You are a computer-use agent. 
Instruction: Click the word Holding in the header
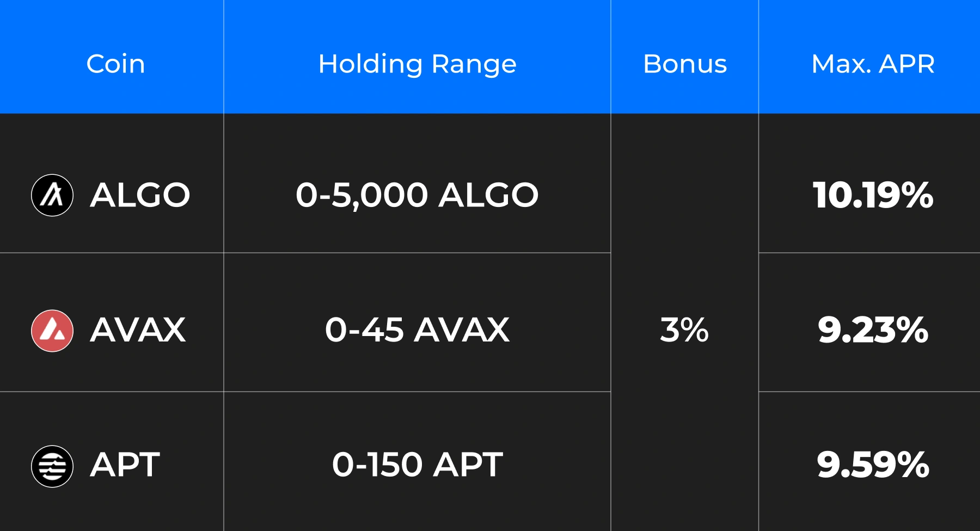[x=370, y=64]
